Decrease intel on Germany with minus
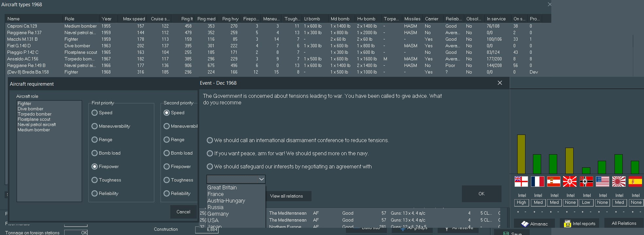Viewport: 644px width, 235px height. tap(591, 212)
